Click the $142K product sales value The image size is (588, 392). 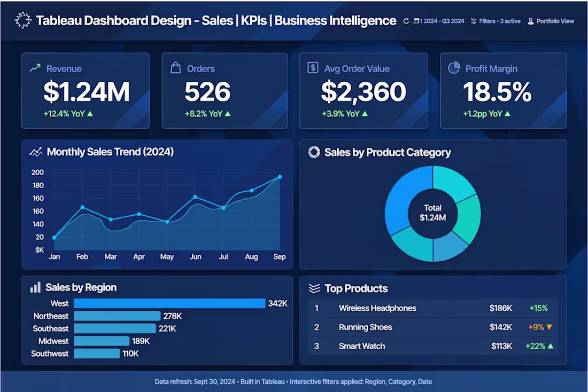(x=501, y=327)
